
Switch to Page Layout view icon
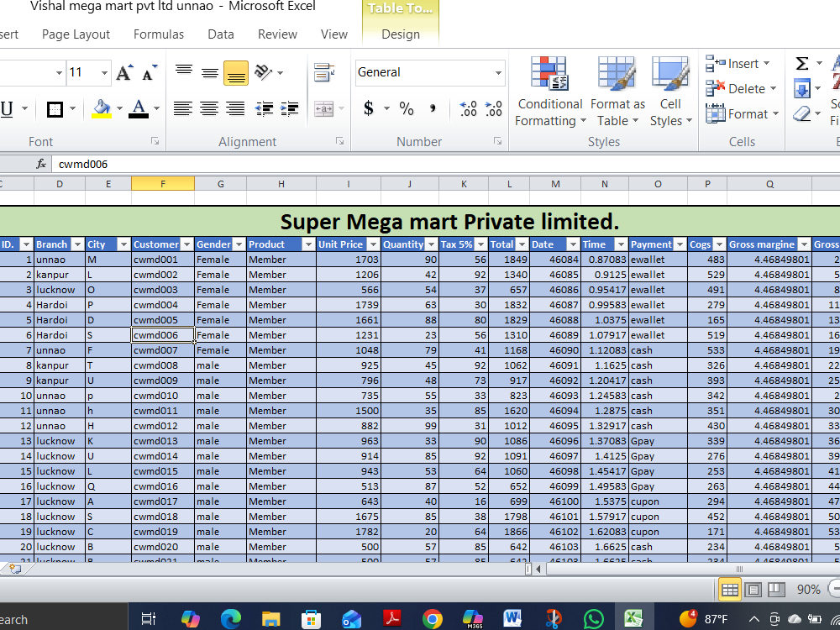tap(753, 590)
